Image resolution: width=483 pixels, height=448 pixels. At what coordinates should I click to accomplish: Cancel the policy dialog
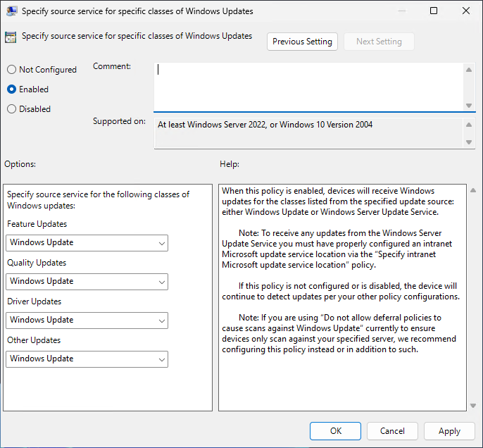392,431
